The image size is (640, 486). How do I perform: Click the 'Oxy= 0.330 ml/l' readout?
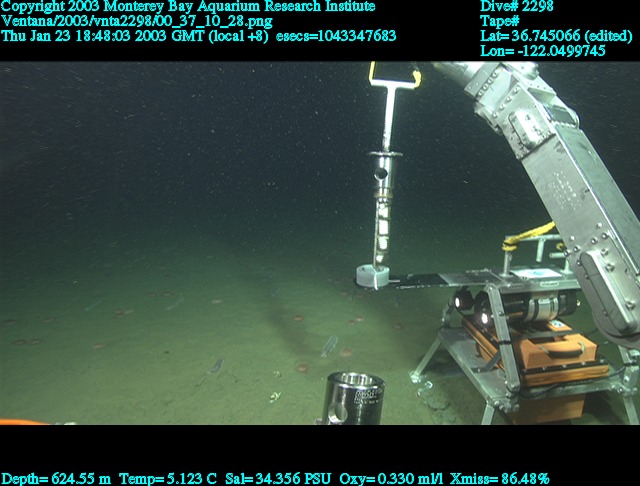[391, 478]
